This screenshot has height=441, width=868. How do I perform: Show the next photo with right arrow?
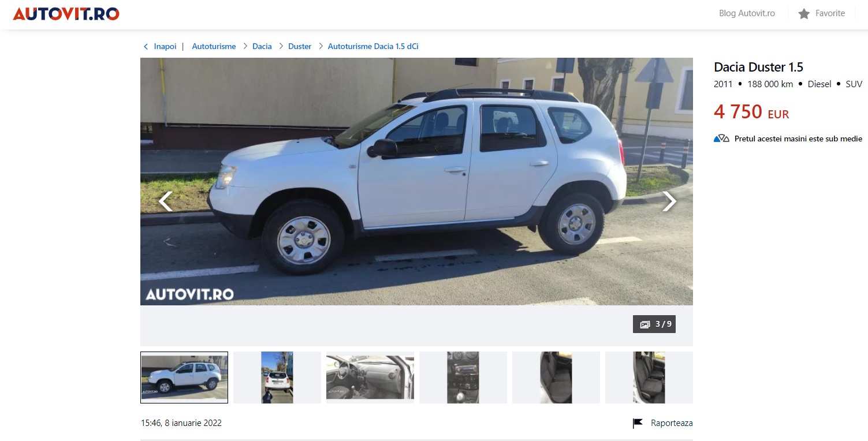(x=669, y=201)
